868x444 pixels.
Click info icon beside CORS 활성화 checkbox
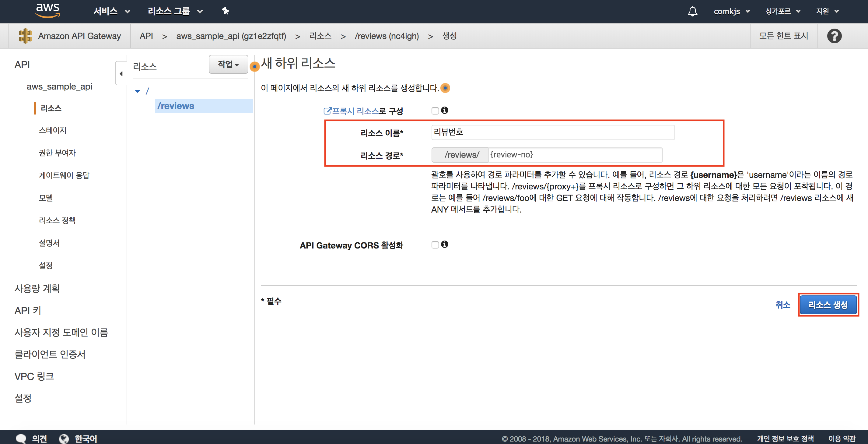pyautogui.click(x=445, y=244)
